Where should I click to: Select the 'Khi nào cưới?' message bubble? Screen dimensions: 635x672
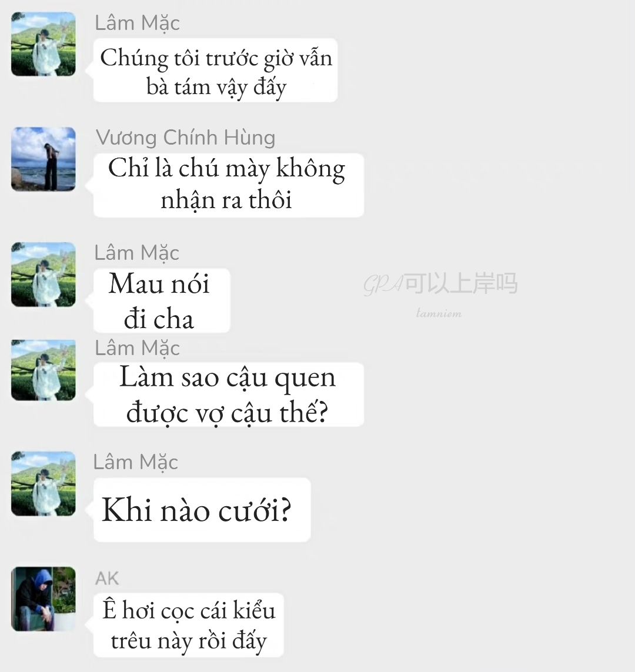coord(202,510)
